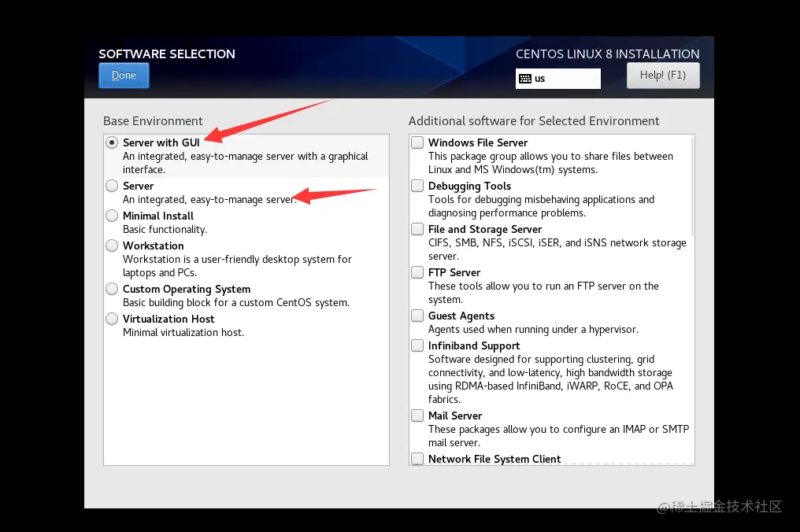Choose the Virtualization Host radio button
Viewport: 800px width, 532px height.
click(112, 319)
